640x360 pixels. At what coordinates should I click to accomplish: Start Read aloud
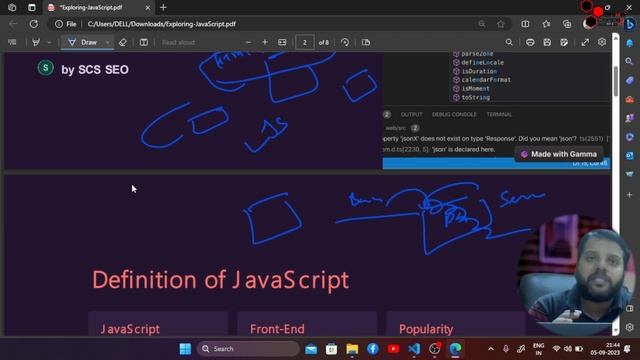(x=178, y=42)
